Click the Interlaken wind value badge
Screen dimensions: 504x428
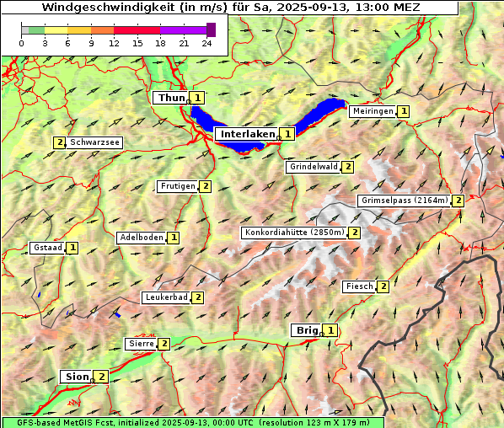click(x=287, y=134)
